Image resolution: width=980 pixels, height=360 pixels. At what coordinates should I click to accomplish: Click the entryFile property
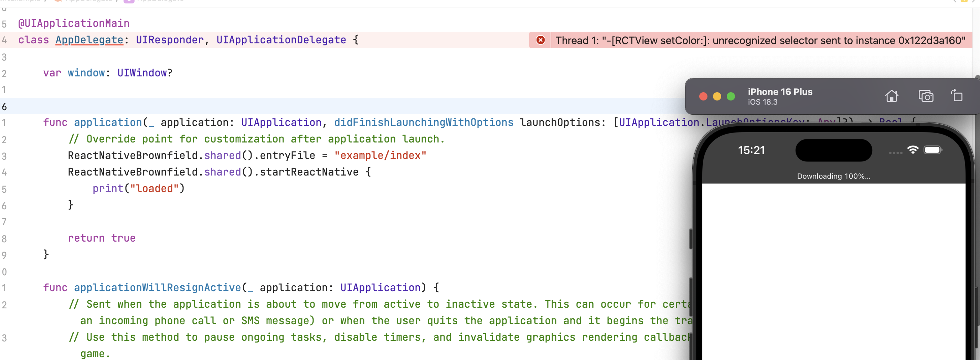(287, 156)
